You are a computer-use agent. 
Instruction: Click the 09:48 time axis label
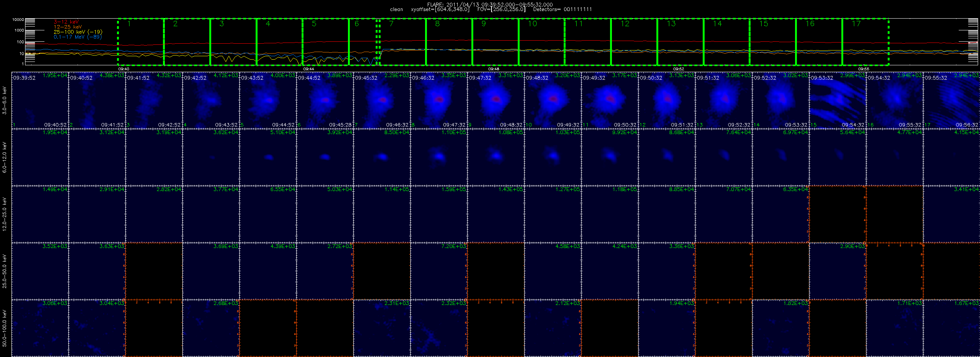click(494, 69)
